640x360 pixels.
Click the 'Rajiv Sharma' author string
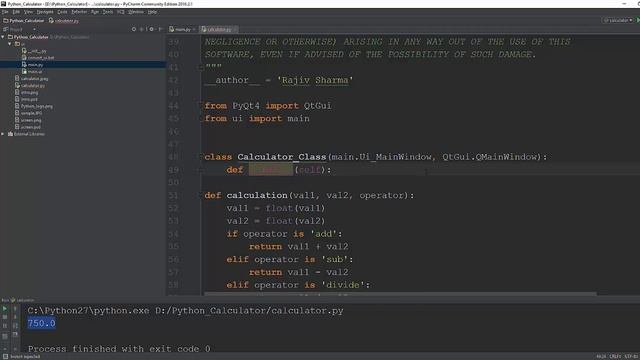(315, 80)
